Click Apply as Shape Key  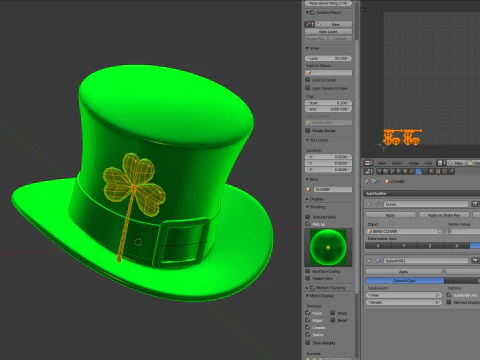click(x=444, y=215)
